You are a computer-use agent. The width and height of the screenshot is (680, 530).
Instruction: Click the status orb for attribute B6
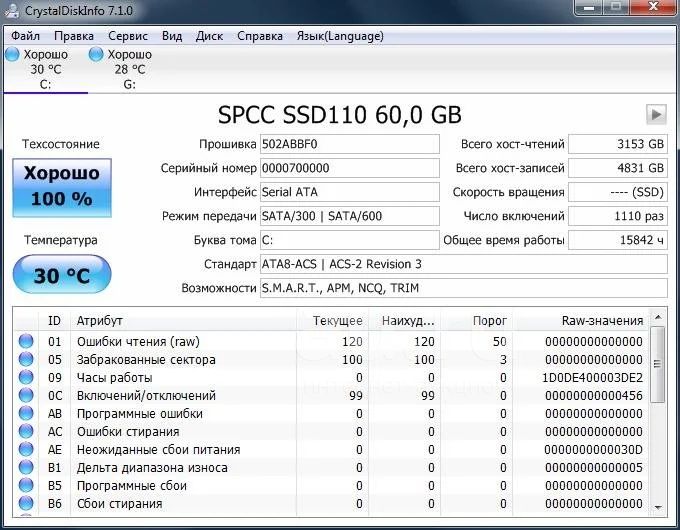[26, 504]
